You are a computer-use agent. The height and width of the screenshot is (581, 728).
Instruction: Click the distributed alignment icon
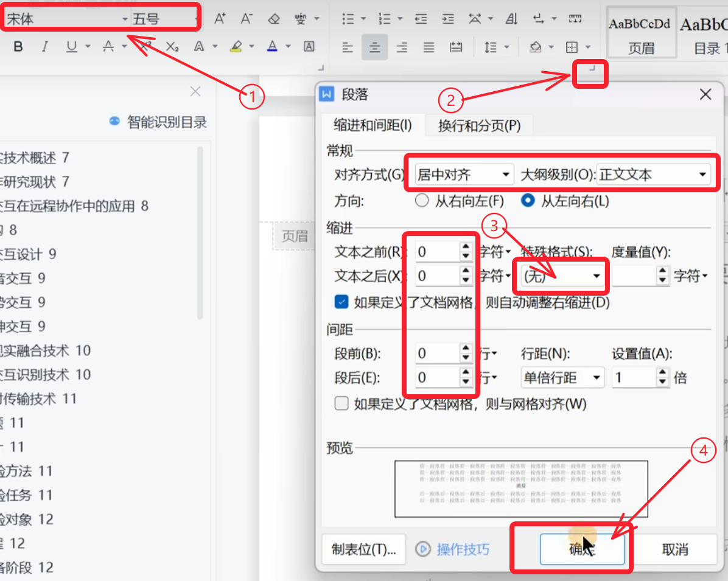click(x=456, y=47)
